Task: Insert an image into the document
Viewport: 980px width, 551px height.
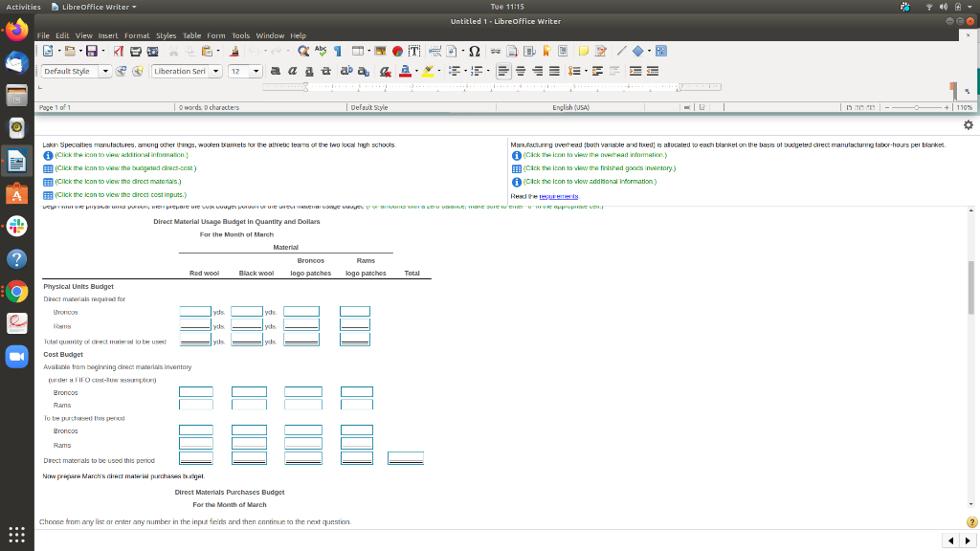Action: tap(380, 51)
